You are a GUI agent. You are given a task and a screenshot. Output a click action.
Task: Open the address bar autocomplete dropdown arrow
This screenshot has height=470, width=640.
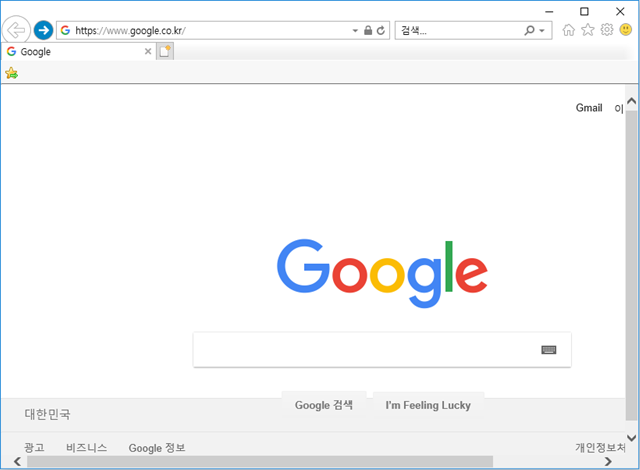[355, 31]
